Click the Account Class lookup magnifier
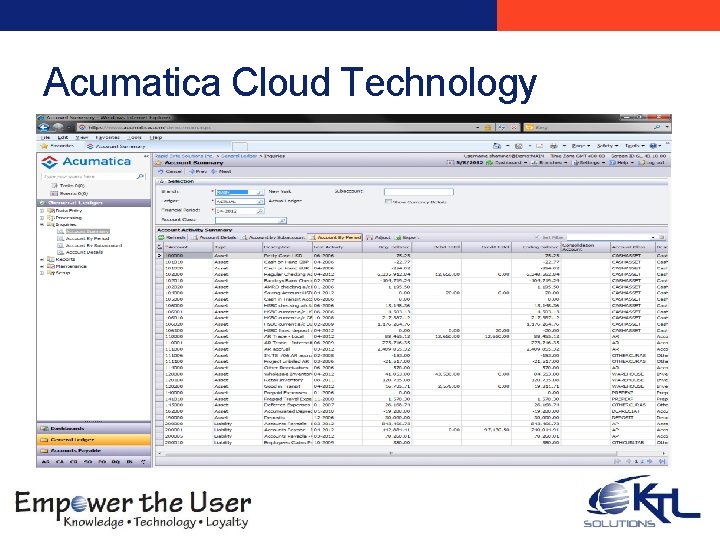 (282, 221)
